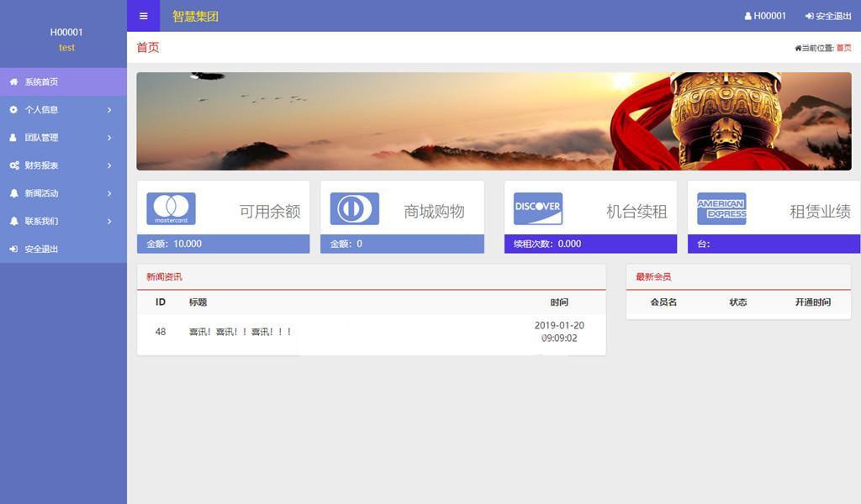Click the American Express icon on 租赁业绩

click(x=721, y=209)
